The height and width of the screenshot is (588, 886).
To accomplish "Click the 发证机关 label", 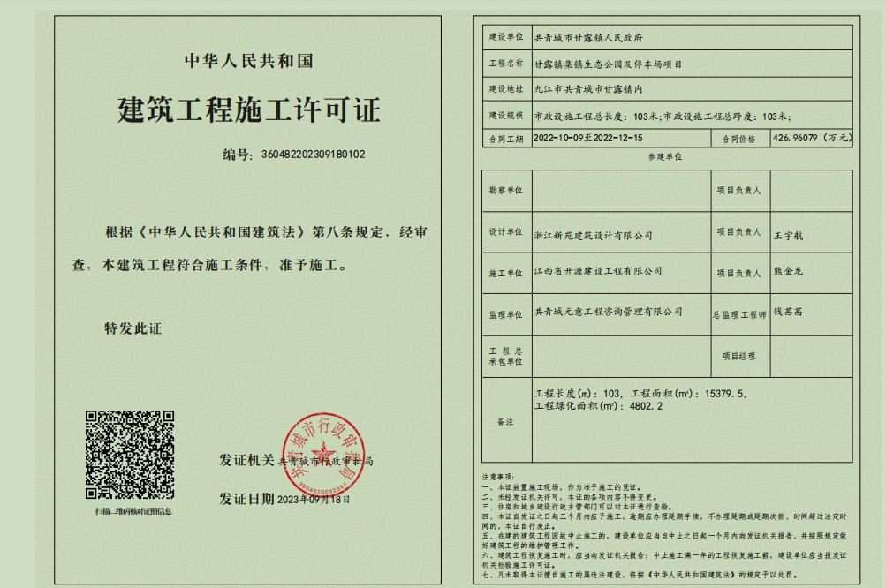I will click(246, 460).
